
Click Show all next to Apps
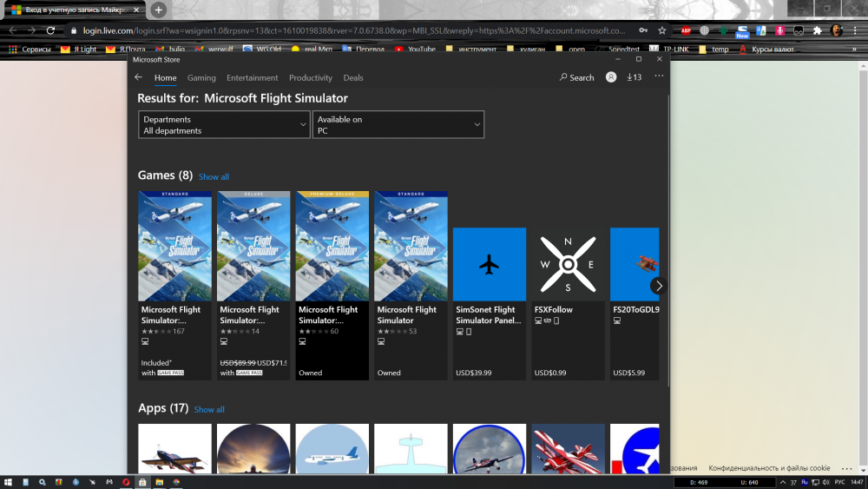coord(209,409)
